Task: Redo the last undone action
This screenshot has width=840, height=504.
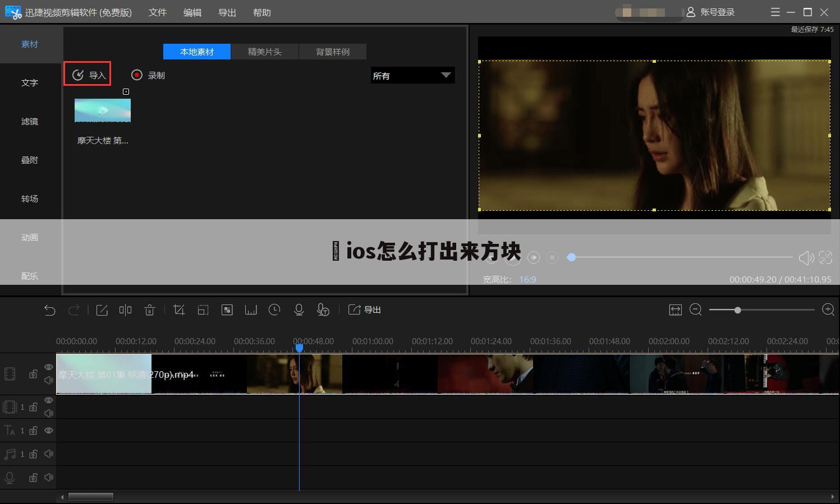Action: coord(74,310)
